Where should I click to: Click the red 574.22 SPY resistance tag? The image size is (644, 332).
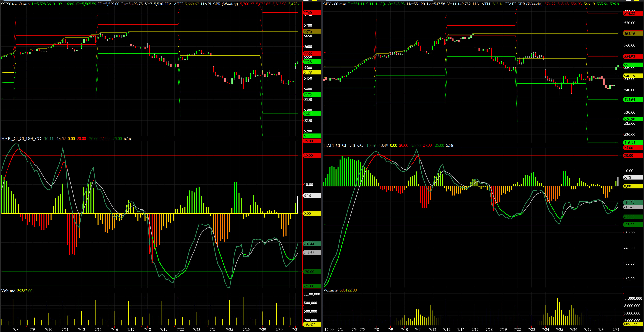coord(632,13)
